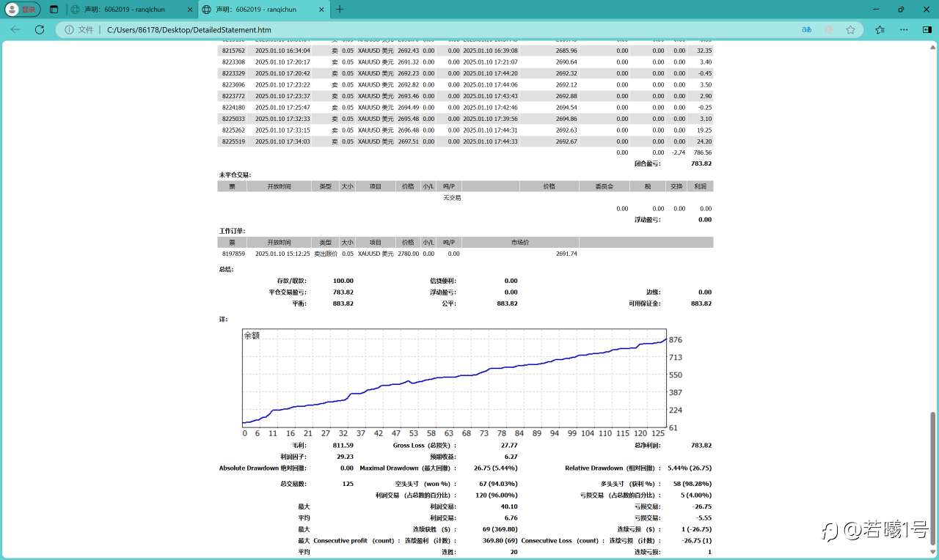Close the first statement tab
This screenshot has height=560, width=939.
point(189,10)
